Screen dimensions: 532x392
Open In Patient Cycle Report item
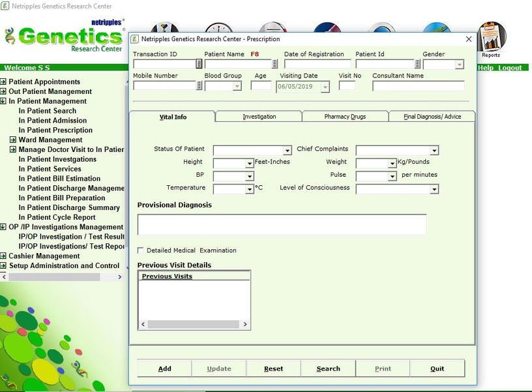(57, 217)
